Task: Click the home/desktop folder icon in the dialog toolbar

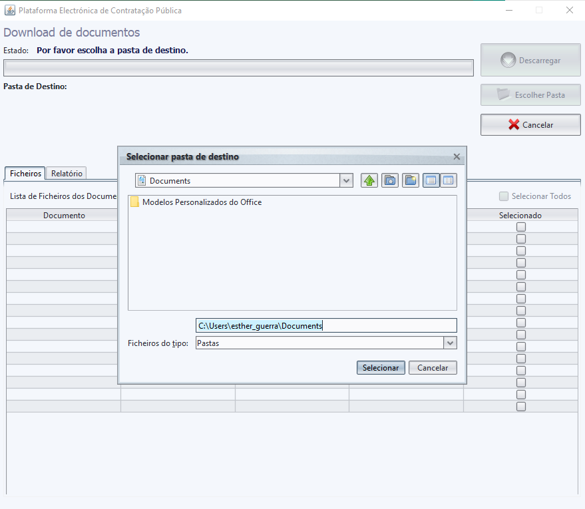Action: tap(390, 181)
